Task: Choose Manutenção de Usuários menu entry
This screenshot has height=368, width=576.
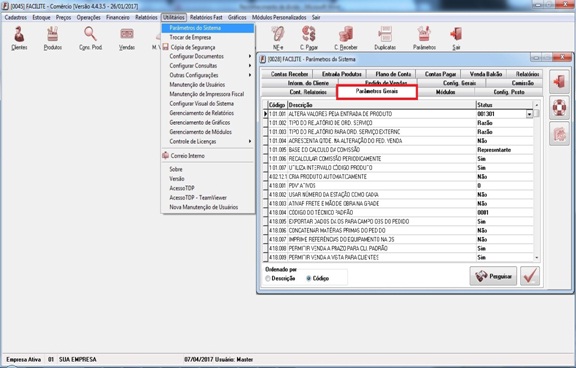Action: [208, 84]
